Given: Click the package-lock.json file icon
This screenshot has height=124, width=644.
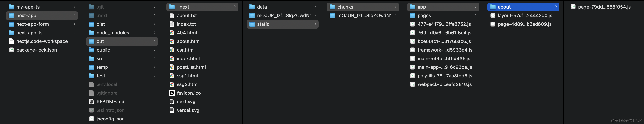Looking at the screenshot, I should click(11, 50).
